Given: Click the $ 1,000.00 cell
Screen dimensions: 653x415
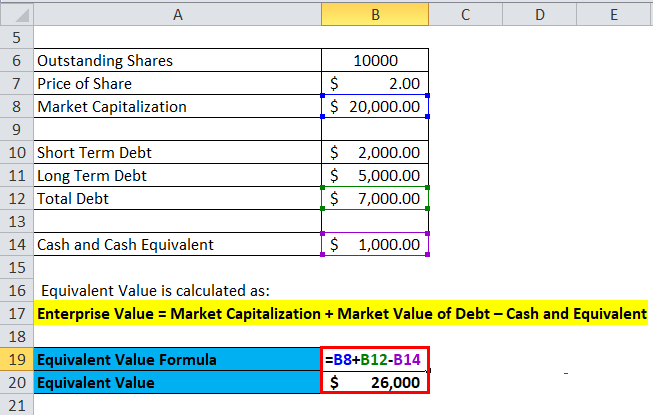Looking at the screenshot, I should pyautogui.click(x=375, y=244).
